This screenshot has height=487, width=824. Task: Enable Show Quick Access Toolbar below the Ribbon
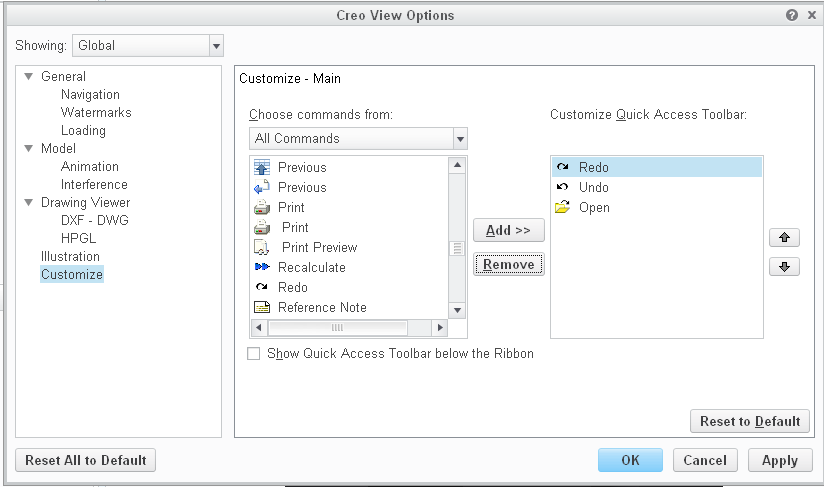(253, 354)
